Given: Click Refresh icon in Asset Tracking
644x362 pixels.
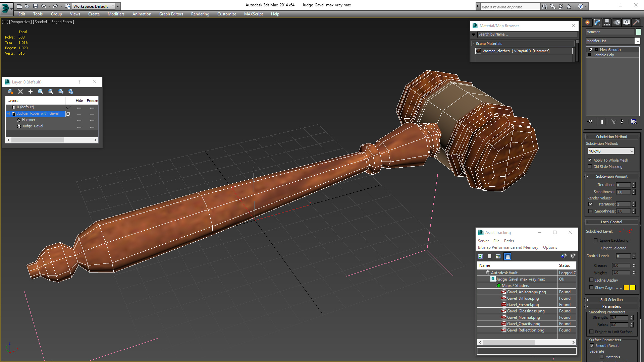Looking at the screenshot, I should pos(480,256).
